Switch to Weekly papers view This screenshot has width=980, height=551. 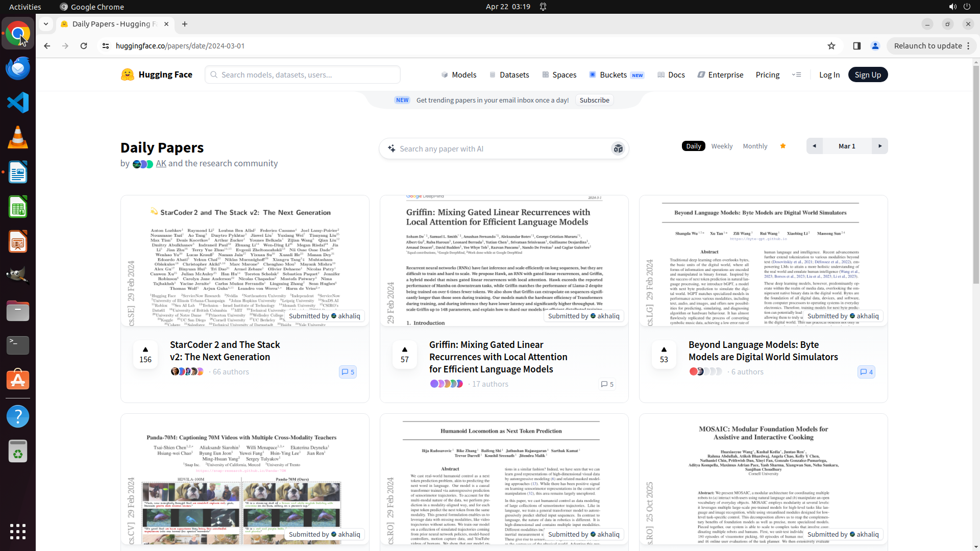[722, 146]
